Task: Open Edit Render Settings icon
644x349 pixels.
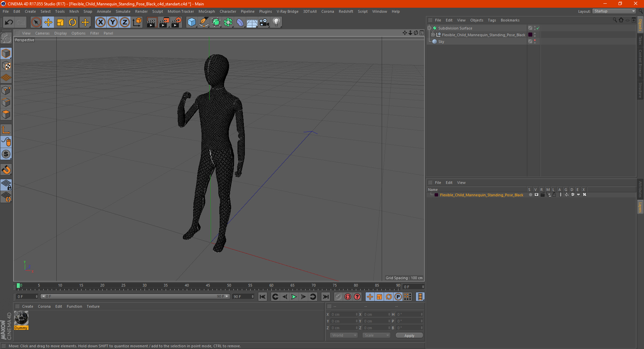Action: pos(176,22)
